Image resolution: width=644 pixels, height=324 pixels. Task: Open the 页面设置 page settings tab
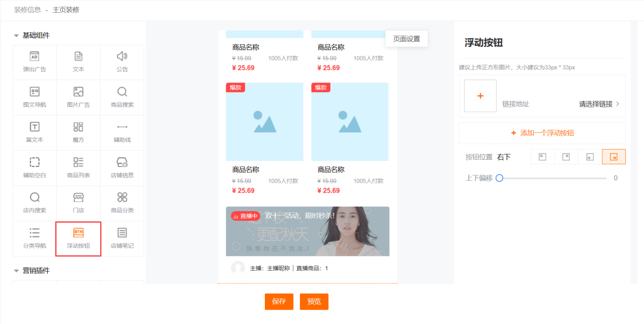tap(407, 39)
